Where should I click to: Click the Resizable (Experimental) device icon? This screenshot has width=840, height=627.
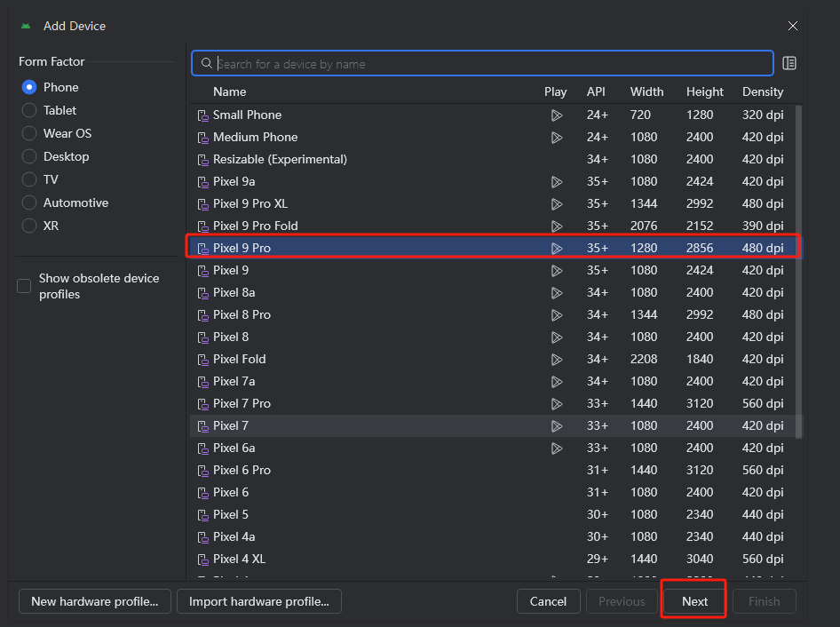[203, 160]
